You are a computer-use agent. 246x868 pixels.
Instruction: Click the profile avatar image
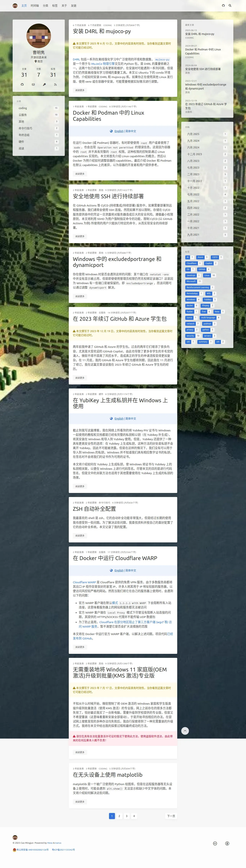(39, 36)
